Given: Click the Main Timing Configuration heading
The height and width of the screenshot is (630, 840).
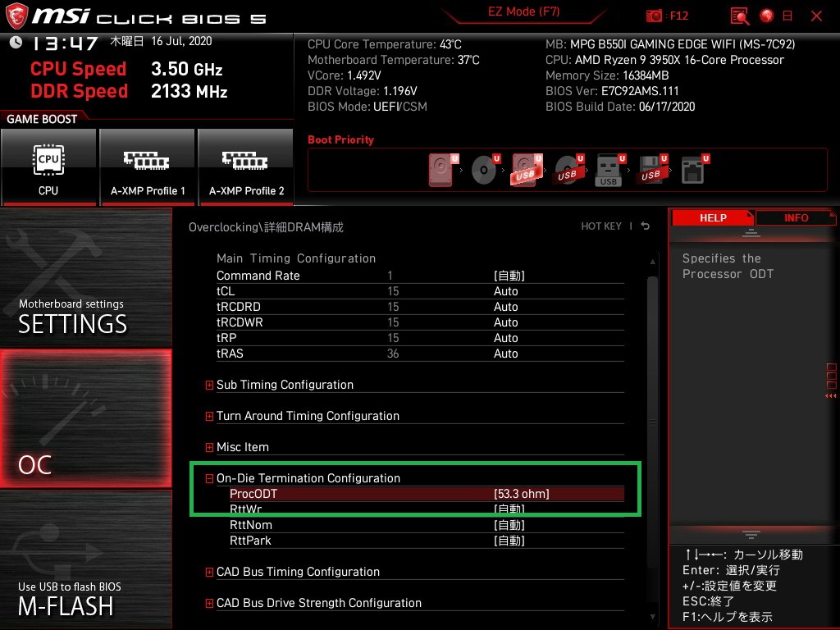Looking at the screenshot, I should coord(295,258).
